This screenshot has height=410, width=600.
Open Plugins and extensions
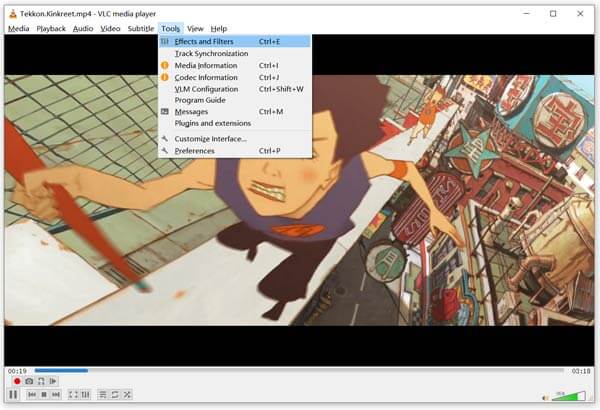235,123
